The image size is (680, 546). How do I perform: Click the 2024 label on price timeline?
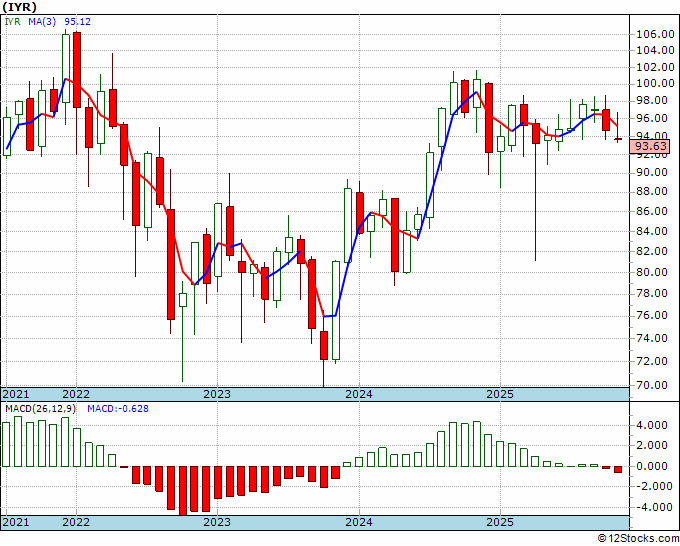click(359, 394)
